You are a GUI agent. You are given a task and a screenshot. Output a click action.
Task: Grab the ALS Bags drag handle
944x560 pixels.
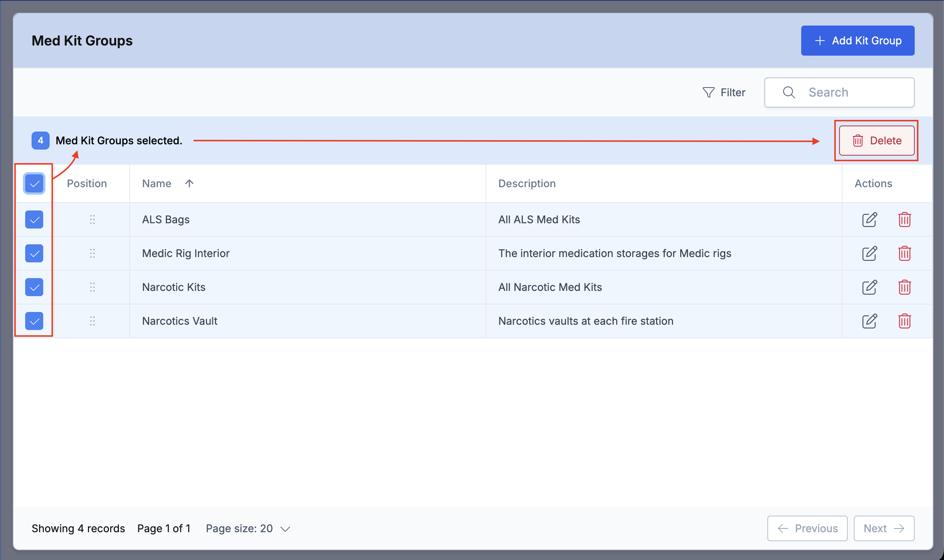[x=92, y=219]
